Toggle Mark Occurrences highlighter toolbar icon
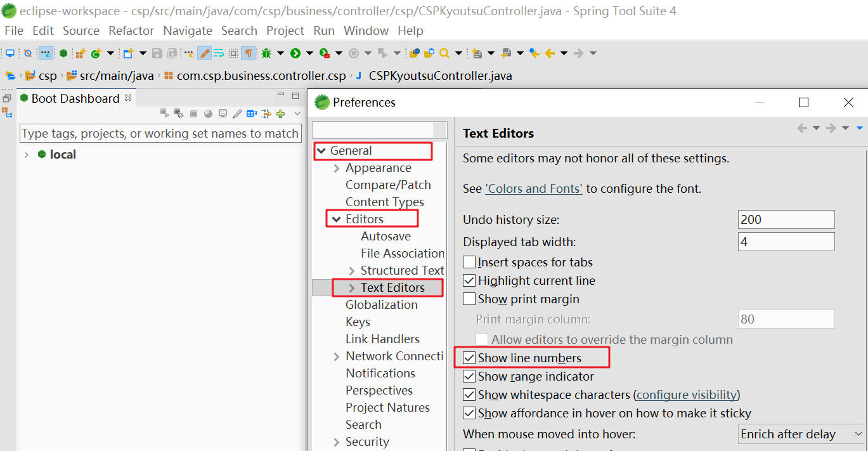 [x=204, y=53]
